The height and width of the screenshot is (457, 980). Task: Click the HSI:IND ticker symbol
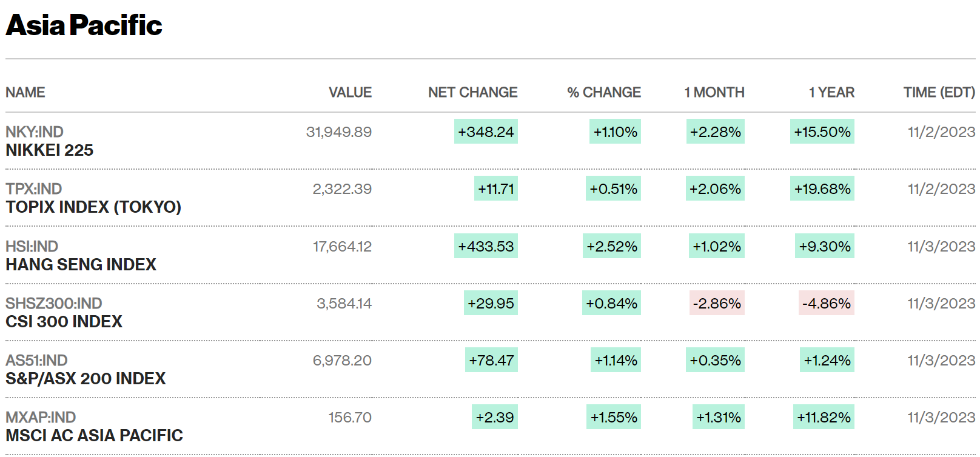pyautogui.click(x=32, y=247)
